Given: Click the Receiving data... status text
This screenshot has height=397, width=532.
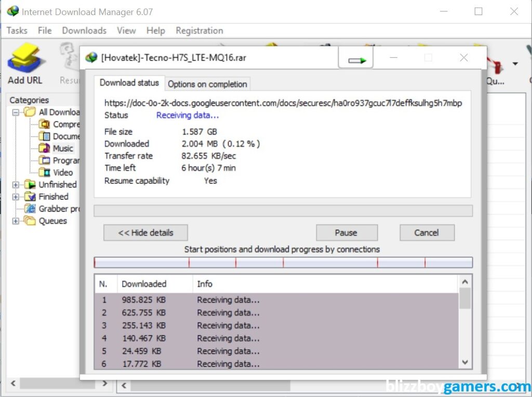Looking at the screenshot, I should click(x=188, y=115).
